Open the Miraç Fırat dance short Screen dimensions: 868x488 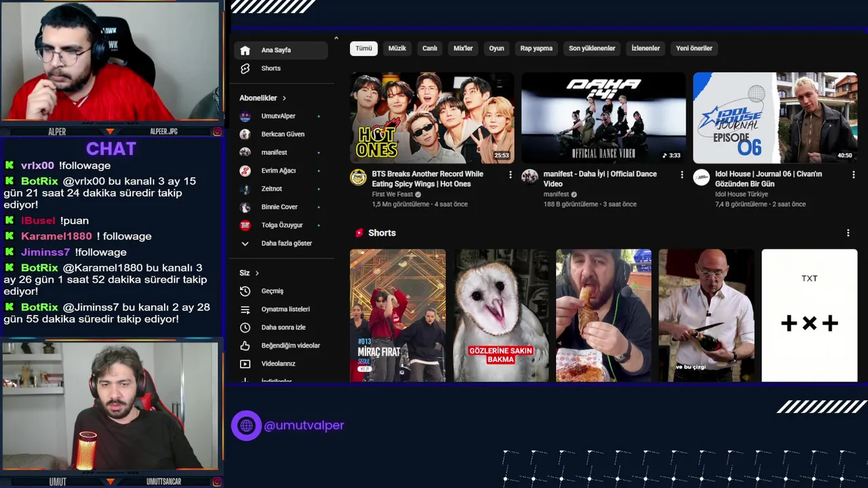pyautogui.click(x=397, y=315)
